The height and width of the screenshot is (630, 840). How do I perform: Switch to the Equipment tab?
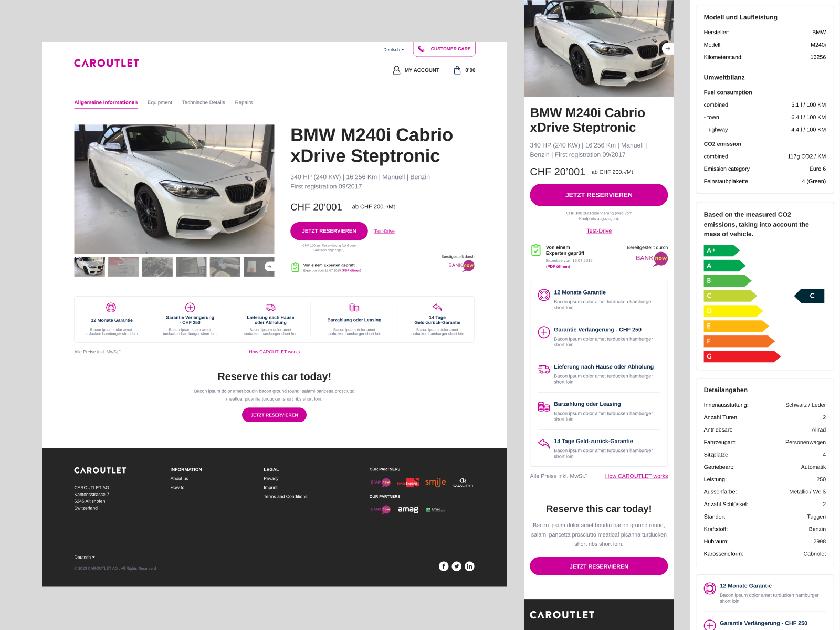160,102
